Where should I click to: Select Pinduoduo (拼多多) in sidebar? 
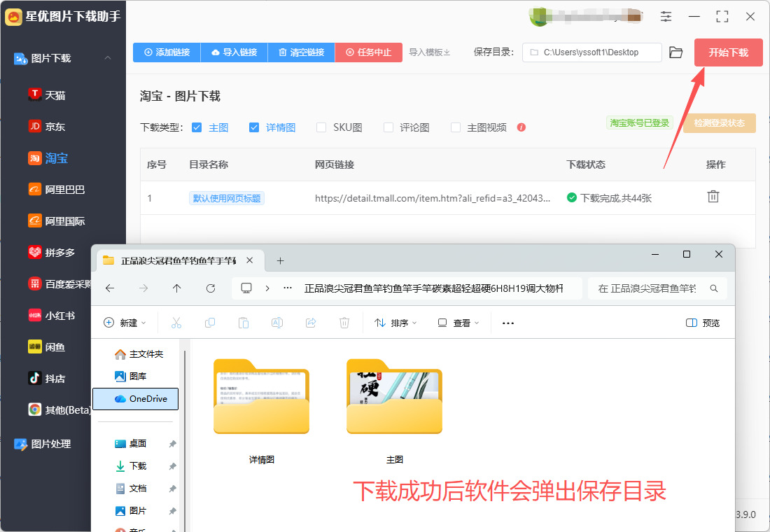52,252
